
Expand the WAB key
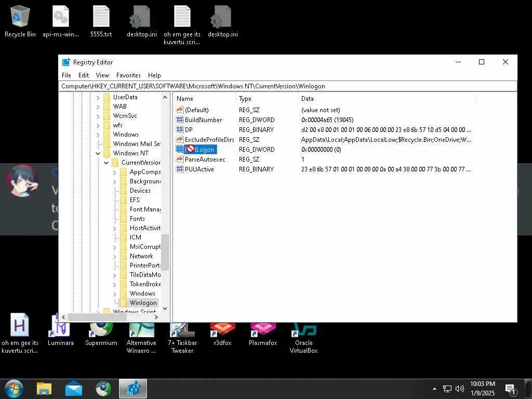pos(98,107)
